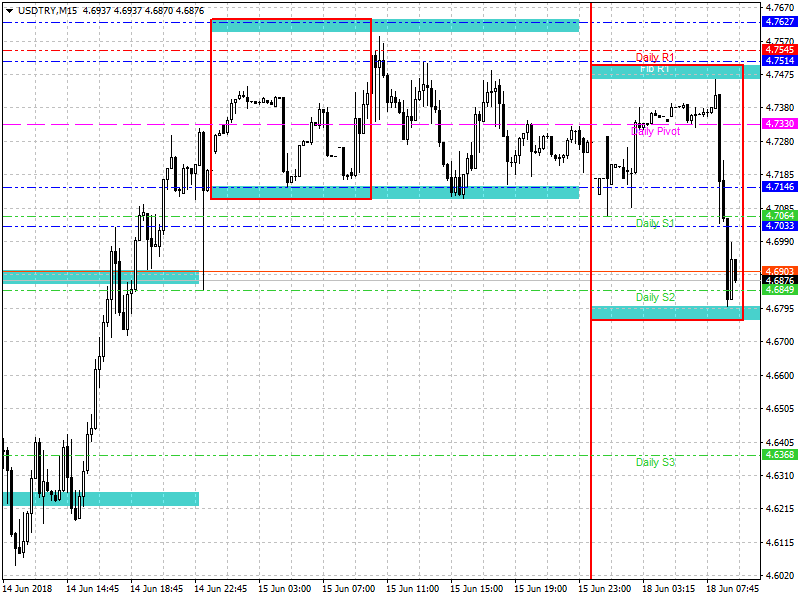Viewport: 800px width, 600px height.
Task: Select the 4.7146 price tag on axis
Action: [779, 187]
